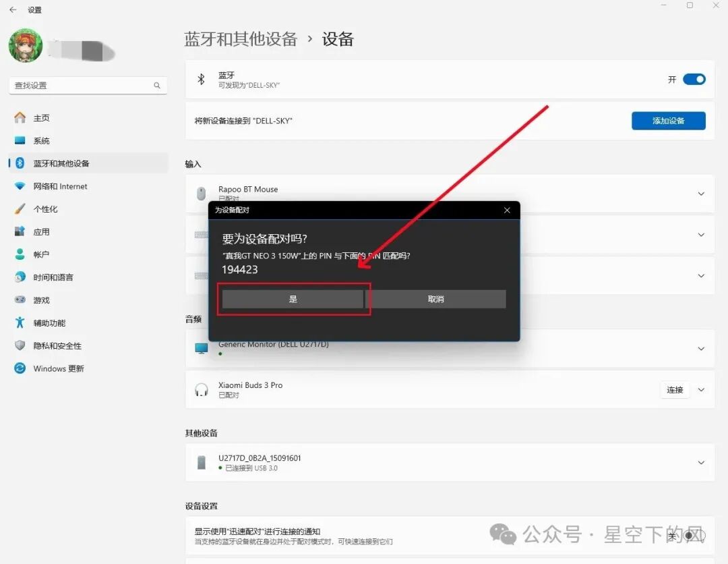Open 应用 apps settings
Image resolution: width=728 pixels, height=564 pixels.
[x=88, y=232]
